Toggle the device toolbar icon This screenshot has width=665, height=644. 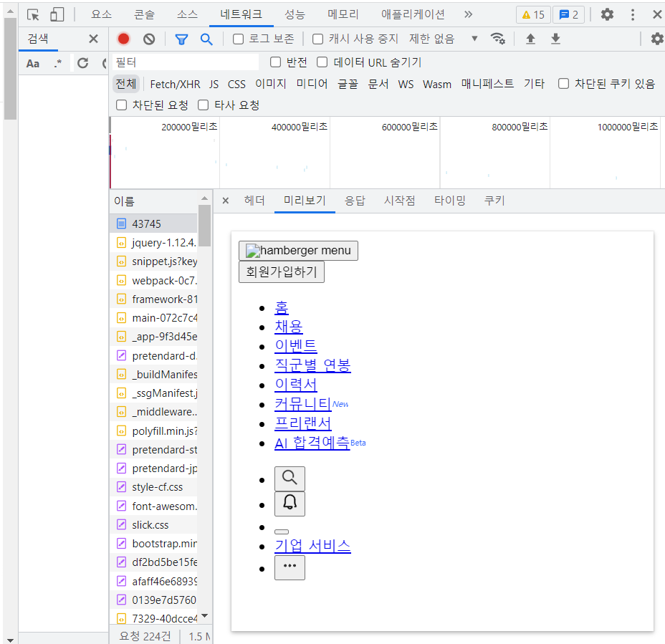[57, 15]
